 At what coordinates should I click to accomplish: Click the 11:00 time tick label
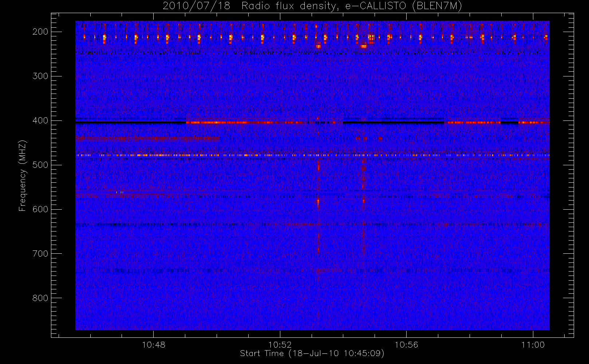click(x=533, y=345)
